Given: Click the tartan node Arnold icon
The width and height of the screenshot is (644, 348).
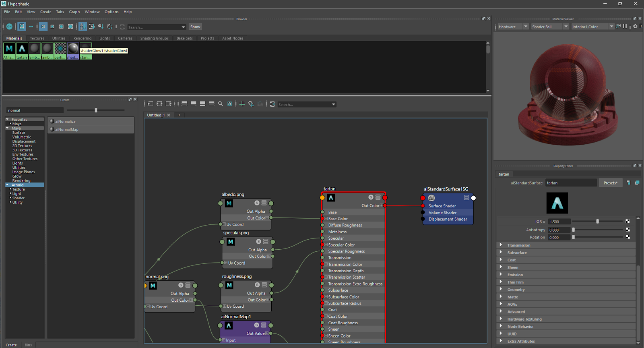Looking at the screenshot, I should pos(331,198).
